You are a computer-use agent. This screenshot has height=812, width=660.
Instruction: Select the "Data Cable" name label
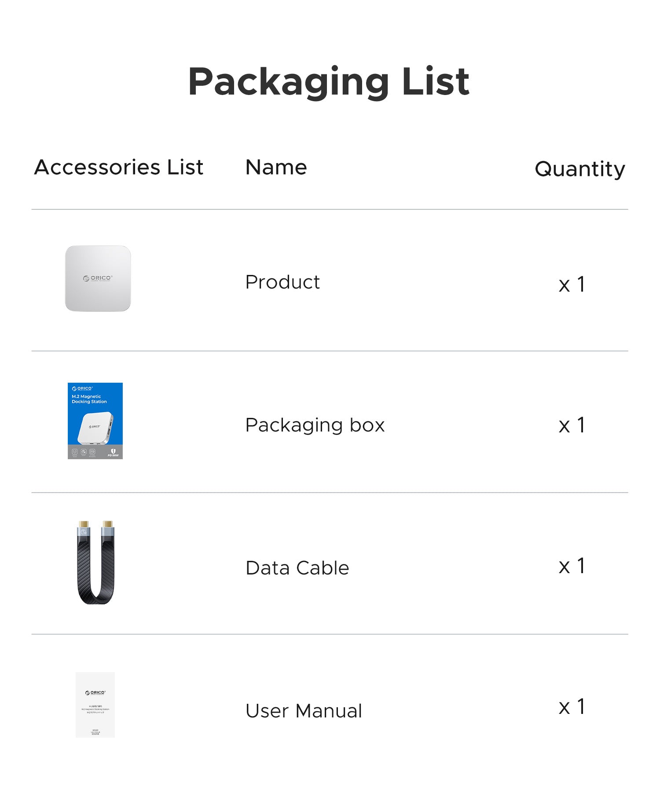297,568
